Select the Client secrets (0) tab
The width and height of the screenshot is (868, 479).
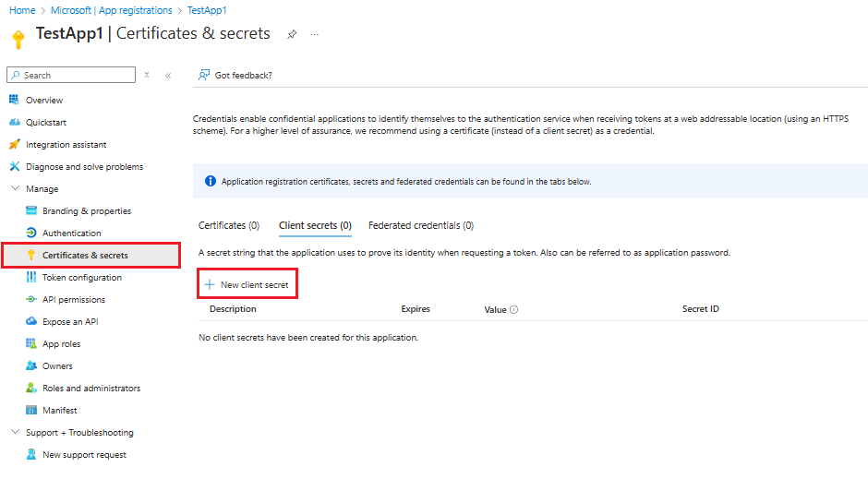coord(315,225)
